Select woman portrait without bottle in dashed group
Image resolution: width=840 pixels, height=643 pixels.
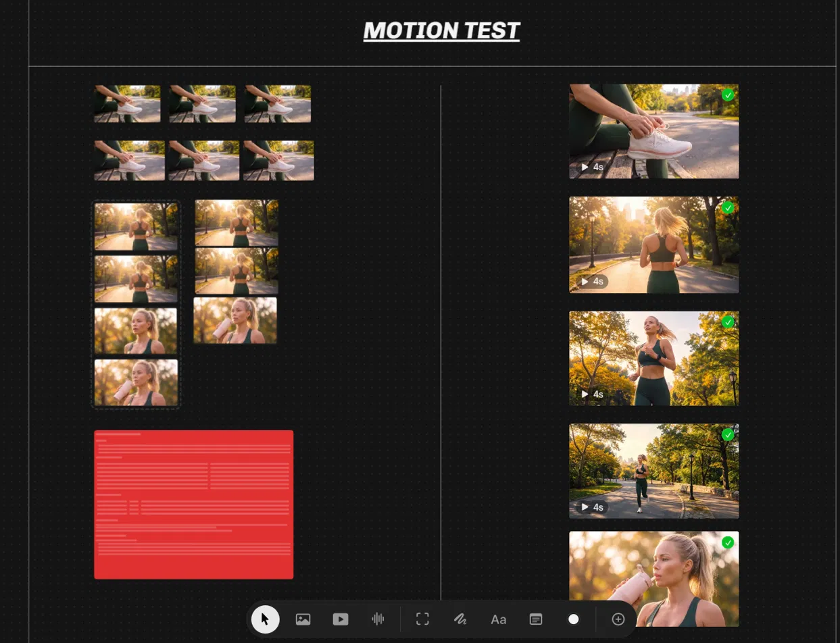click(x=136, y=331)
